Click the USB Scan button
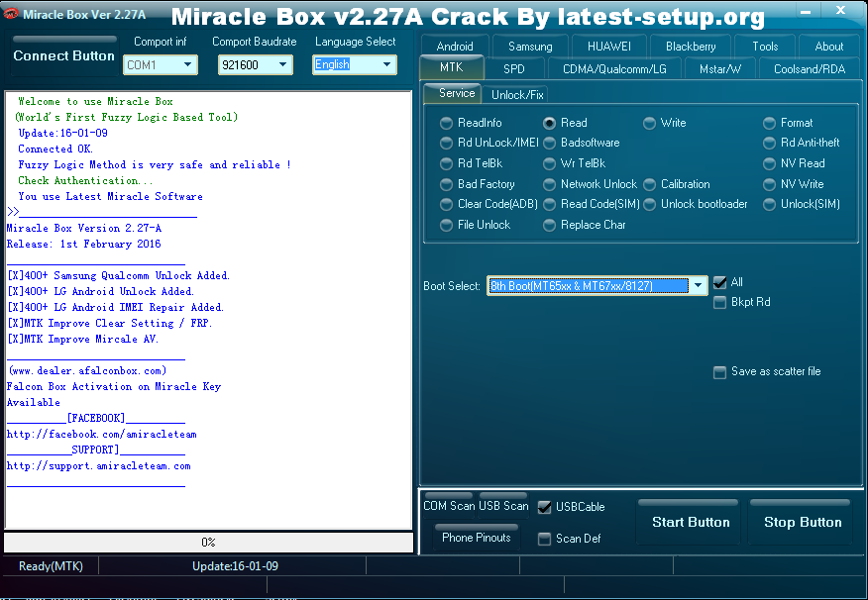 point(503,505)
